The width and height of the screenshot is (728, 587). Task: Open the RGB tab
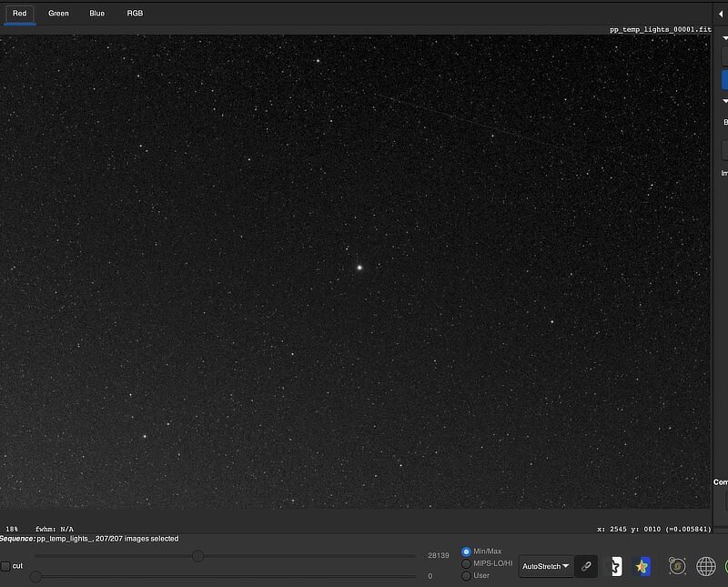tap(135, 14)
